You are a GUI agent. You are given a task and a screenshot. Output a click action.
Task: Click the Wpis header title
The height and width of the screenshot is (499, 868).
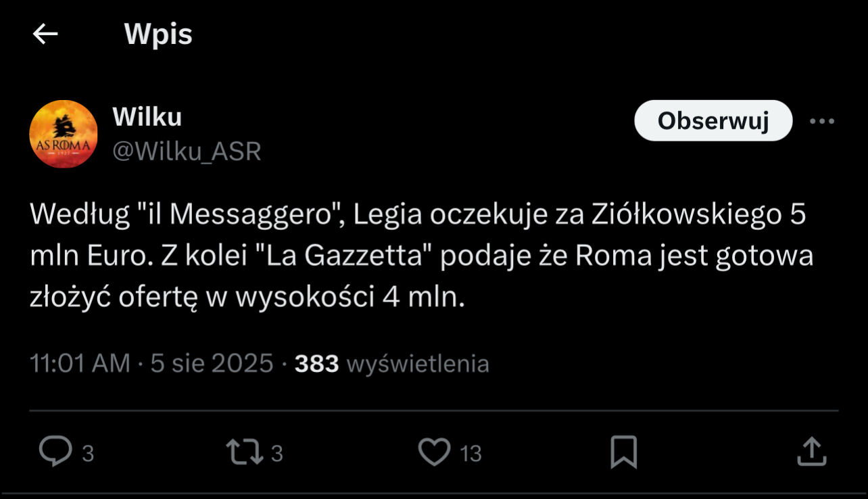click(158, 34)
